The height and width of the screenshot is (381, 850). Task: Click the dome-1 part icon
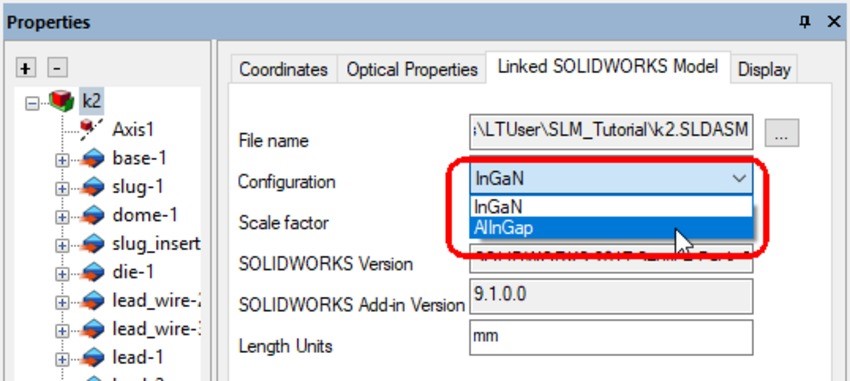click(93, 216)
